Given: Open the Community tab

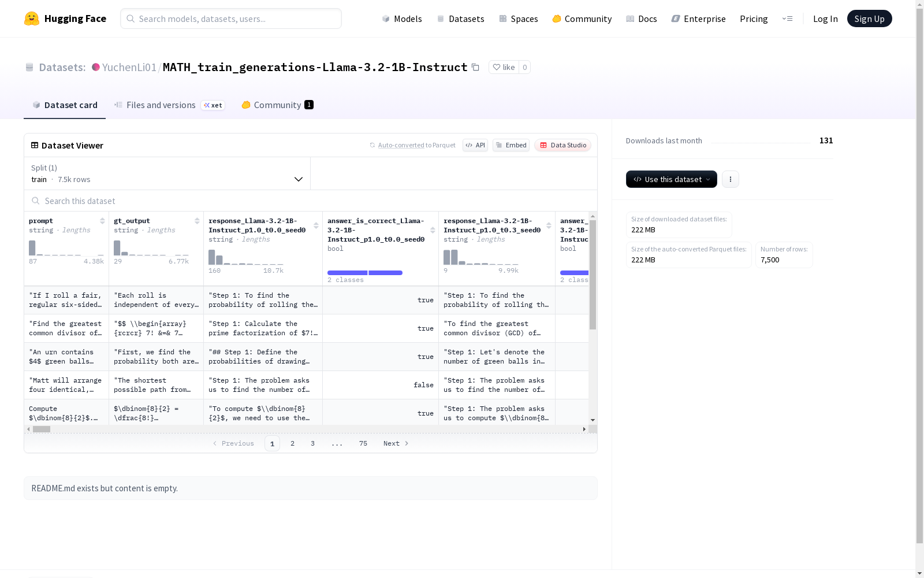Looking at the screenshot, I should [277, 105].
